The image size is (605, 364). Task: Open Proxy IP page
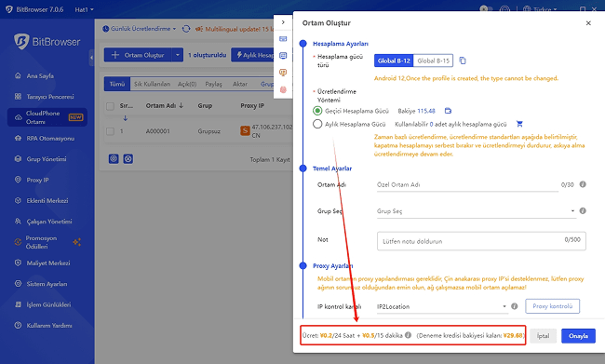pyautogui.click(x=37, y=180)
